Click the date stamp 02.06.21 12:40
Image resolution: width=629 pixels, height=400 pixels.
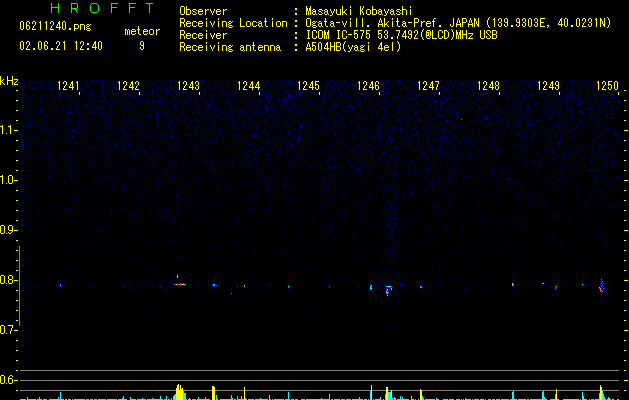click(61, 46)
